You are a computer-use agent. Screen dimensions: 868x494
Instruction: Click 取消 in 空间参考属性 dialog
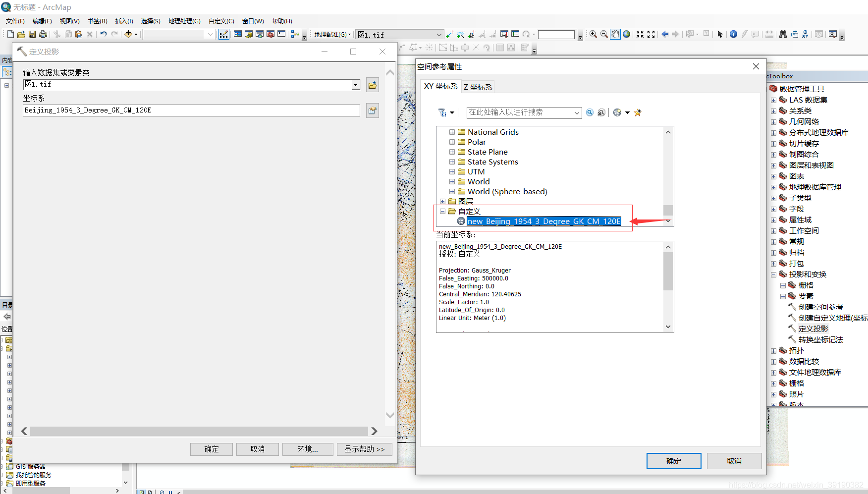coord(734,461)
